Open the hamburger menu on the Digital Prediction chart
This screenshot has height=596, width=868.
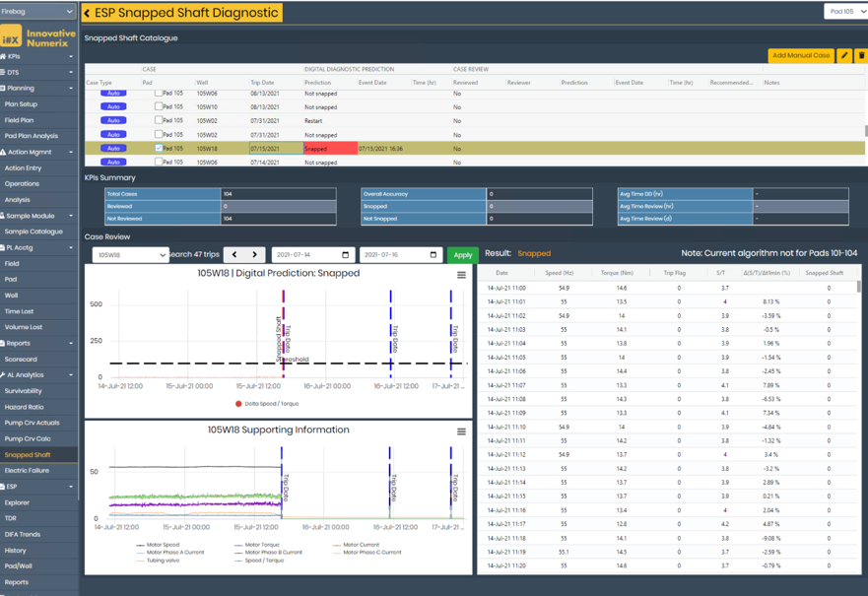point(461,275)
